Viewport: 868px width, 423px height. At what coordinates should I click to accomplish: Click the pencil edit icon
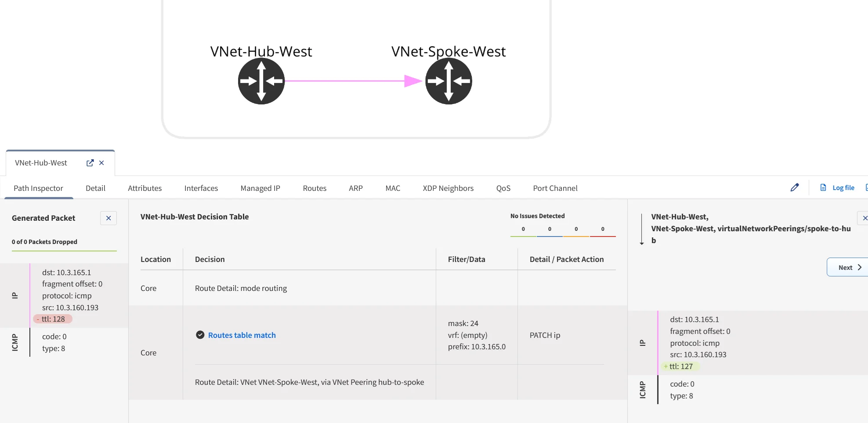point(794,188)
